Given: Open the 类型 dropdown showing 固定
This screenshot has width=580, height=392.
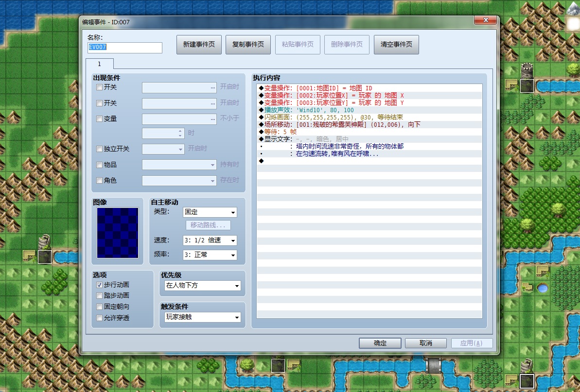Looking at the screenshot, I should click(210, 212).
